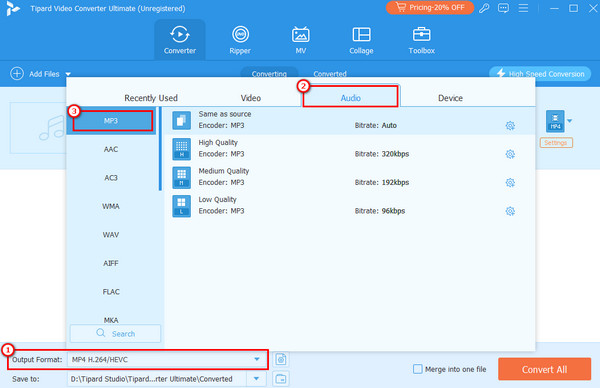The image size is (600, 388).
Task: Open the output folder icon
Action: [281, 379]
